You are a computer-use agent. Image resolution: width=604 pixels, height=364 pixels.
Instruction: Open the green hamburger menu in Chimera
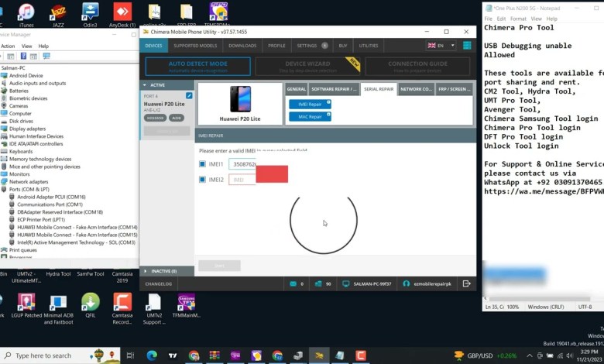pyautogui.click(x=467, y=46)
